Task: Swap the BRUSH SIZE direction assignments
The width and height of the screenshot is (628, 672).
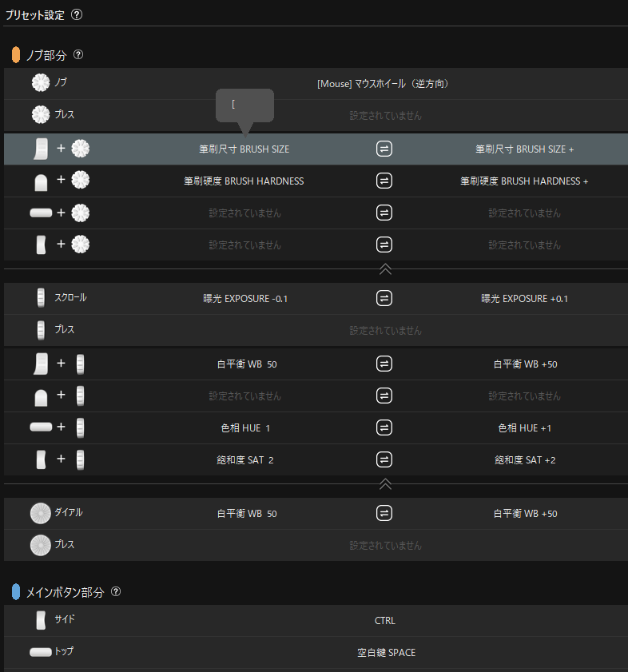Action: [384, 149]
